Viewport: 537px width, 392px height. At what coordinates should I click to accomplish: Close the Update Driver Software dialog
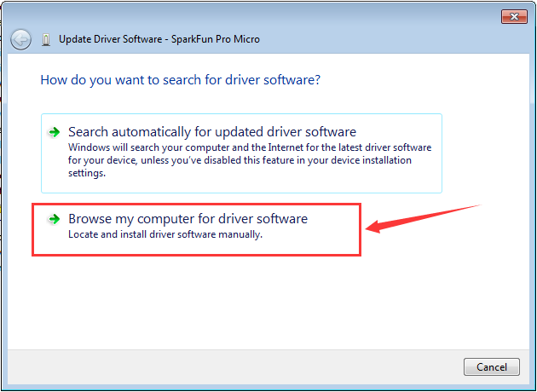514,16
